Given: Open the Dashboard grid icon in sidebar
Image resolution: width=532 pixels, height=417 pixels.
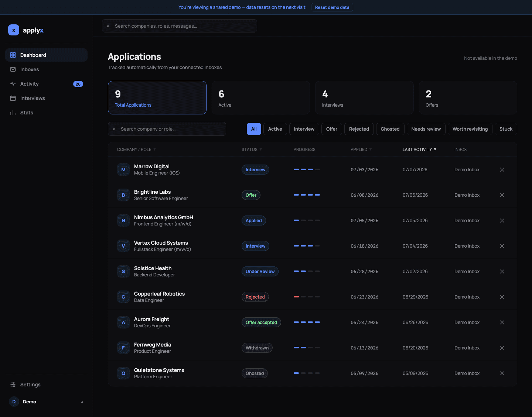Looking at the screenshot, I should (13, 55).
